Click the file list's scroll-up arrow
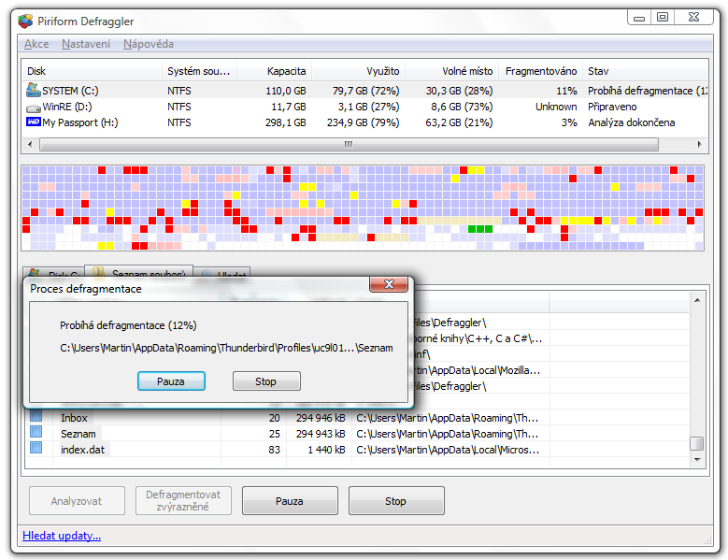Image resolution: width=728 pixels, height=560 pixels. (x=697, y=300)
